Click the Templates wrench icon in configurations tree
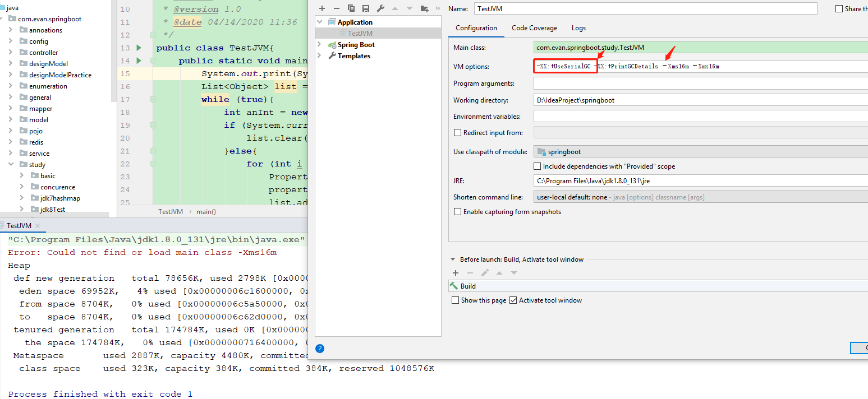The width and height of the screenshot is (868, 399). click(x=332, y=56)
